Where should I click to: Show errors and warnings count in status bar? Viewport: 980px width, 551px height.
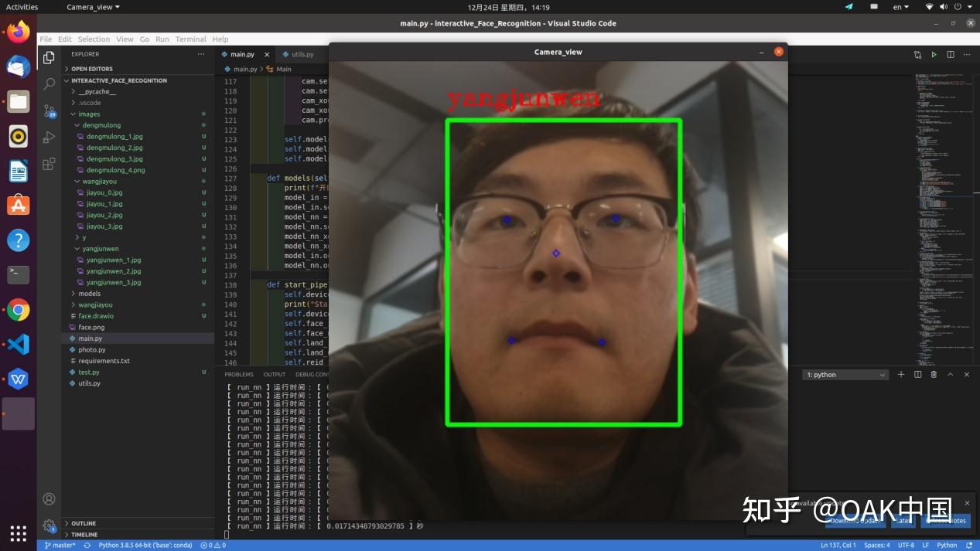tap(213, 545)
